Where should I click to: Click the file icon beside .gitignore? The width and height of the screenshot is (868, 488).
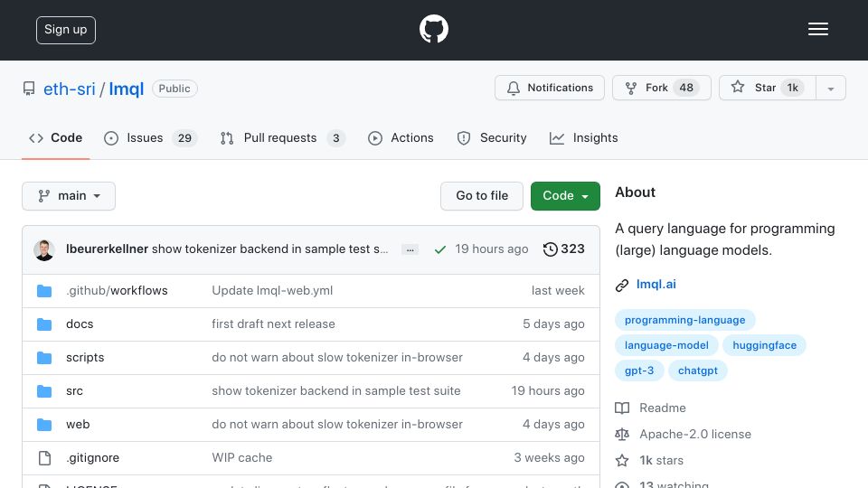[44, 458]
